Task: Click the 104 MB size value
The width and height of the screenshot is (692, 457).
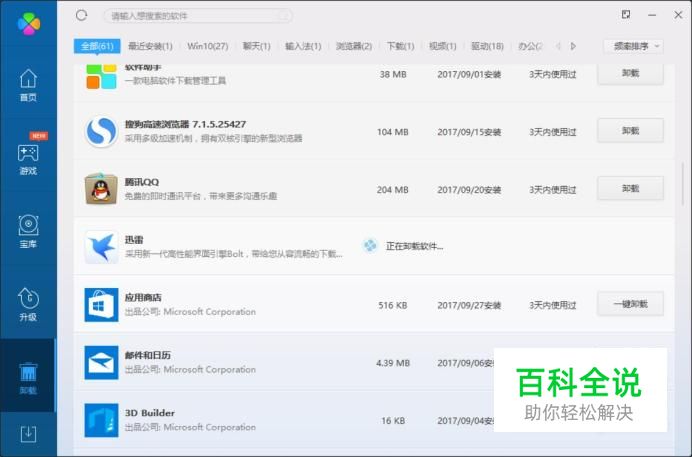Action: (x=392, y=132)
